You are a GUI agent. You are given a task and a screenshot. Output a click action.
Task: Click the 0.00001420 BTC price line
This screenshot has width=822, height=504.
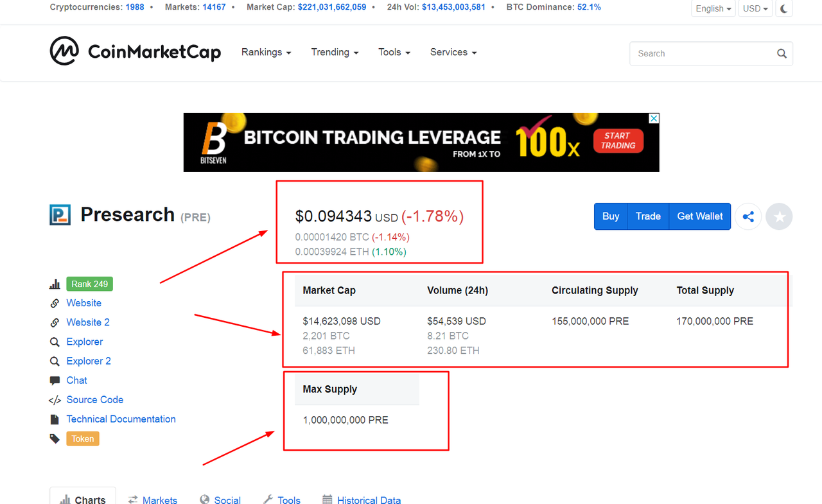(352, 237)
